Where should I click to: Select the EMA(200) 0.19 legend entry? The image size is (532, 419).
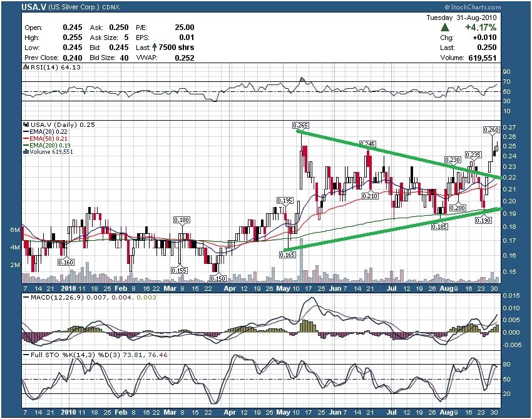click(x=47, y=146)
